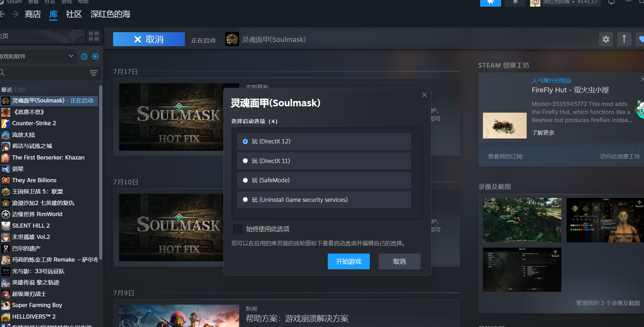Select HELLDIVERS 2 in the library
The height and width of the screenshot is (327, 644).
click(49, 317)
